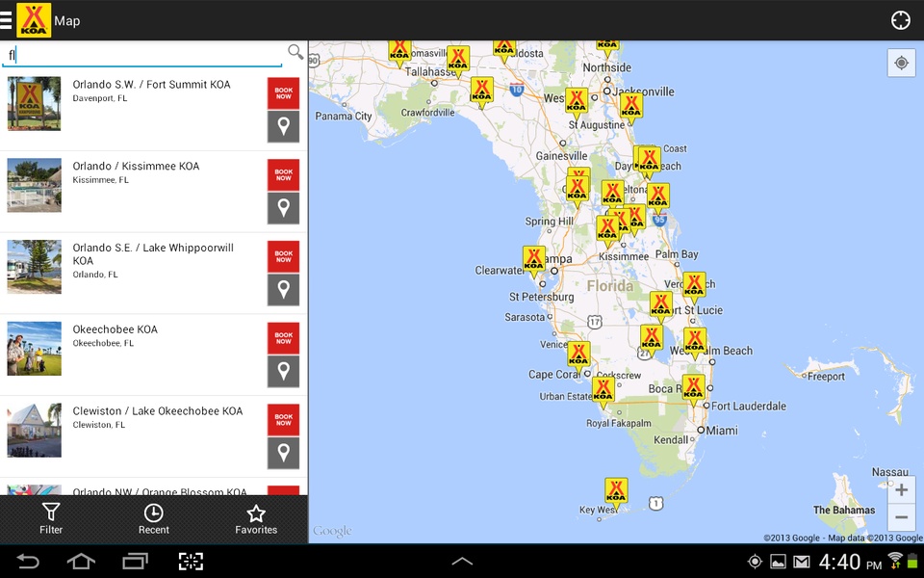
Task: Select the KOA marker near Port St Lucie
Action: (660, 306)
